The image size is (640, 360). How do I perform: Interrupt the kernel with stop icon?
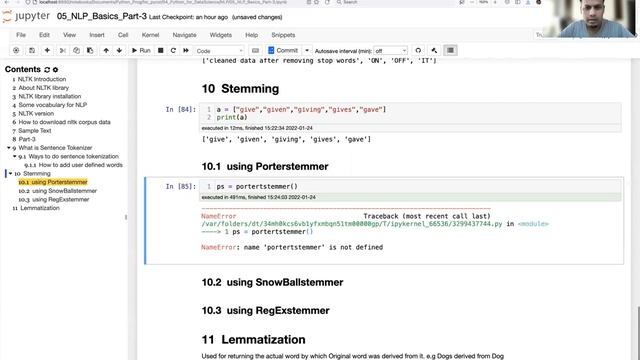(161, 50)
